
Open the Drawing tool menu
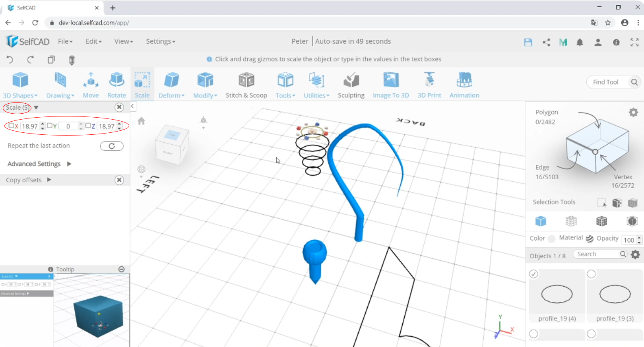pos(60,85)
